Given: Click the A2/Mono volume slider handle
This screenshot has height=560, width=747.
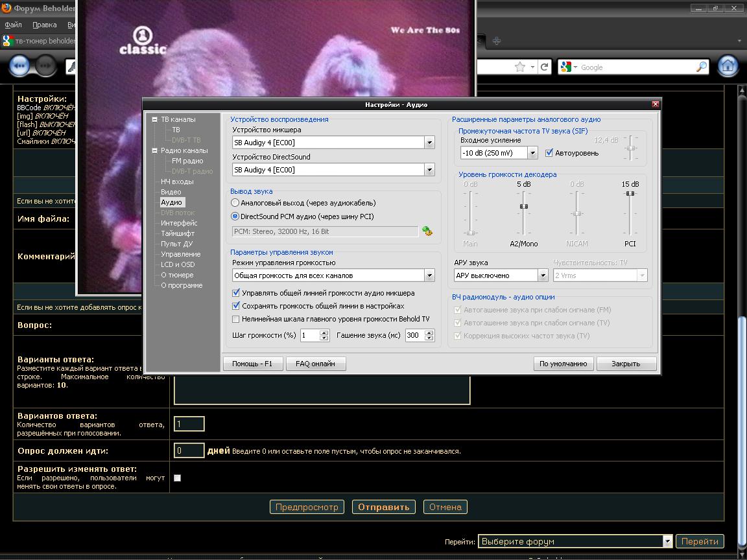Looking at the screenshot, I should (523, 207).
